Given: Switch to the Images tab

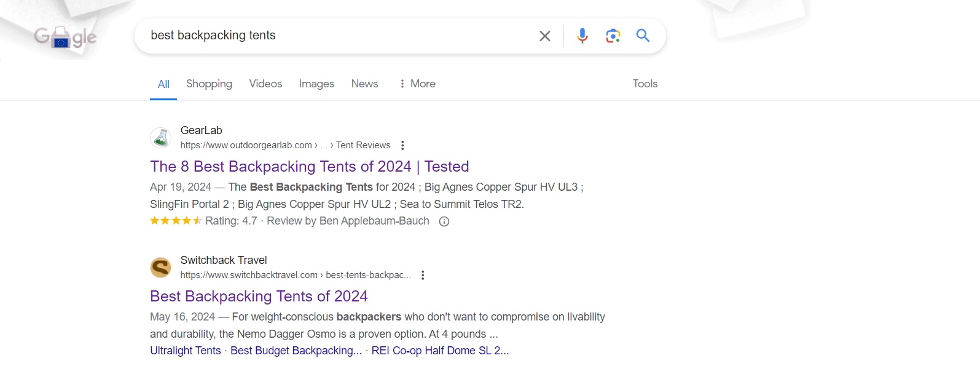Looking at the screenshot, I should (316, 84).
